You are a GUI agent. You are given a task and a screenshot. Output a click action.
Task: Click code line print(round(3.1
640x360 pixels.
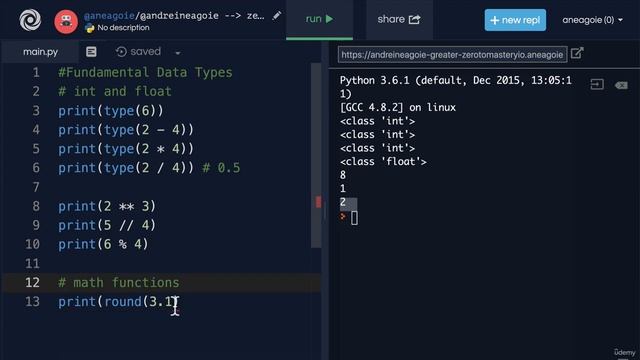coord(117,302)
